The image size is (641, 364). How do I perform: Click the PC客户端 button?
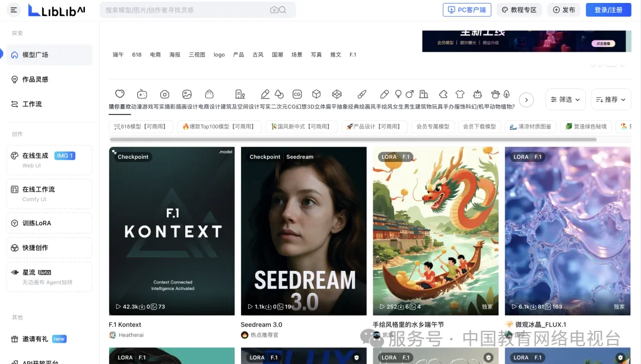467,10
